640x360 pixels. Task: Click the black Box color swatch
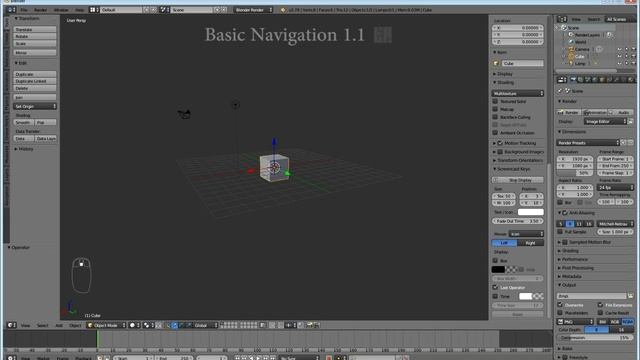(498, 269)
